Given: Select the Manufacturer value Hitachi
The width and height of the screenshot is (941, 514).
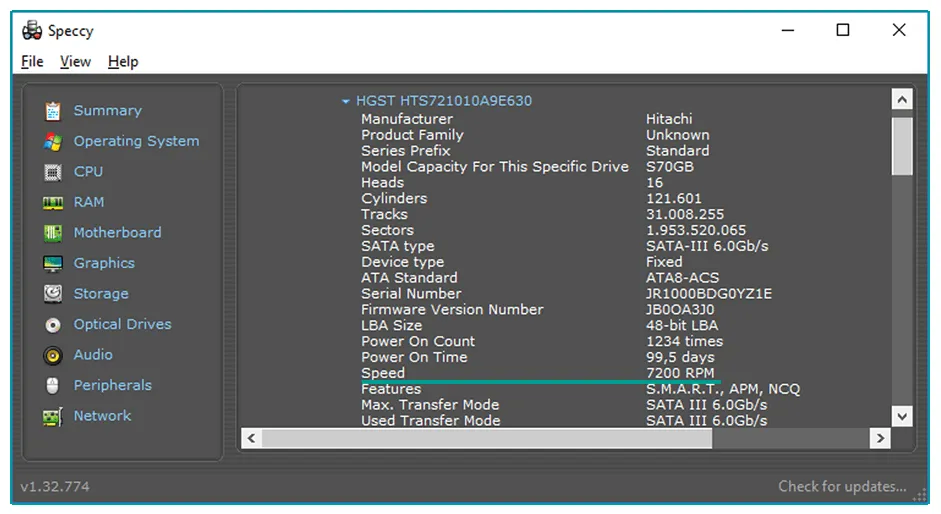Looking at the screenshot, I should pyautogui.click(x=669, y=119).
